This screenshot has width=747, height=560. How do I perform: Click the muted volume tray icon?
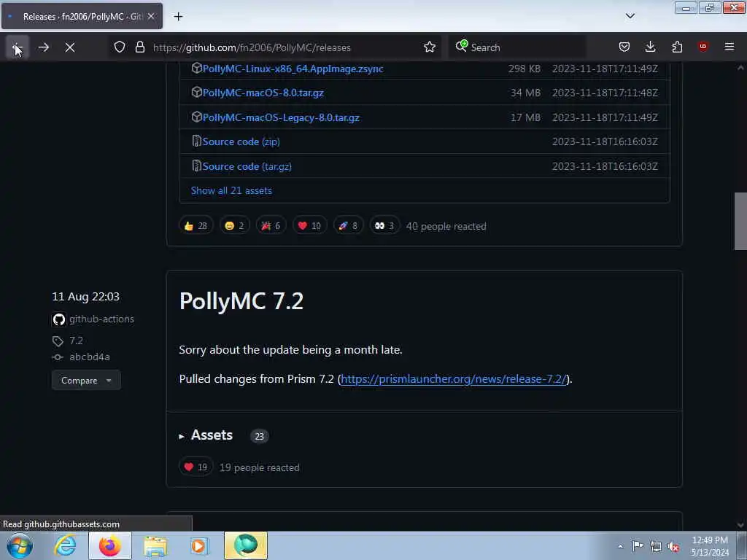pyautogui.click(x=673, y=547)
